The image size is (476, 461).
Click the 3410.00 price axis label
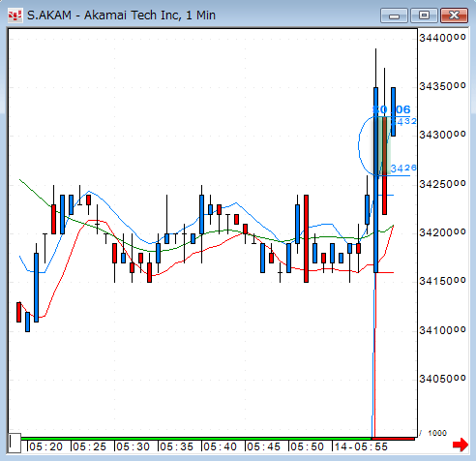(442, 330)
